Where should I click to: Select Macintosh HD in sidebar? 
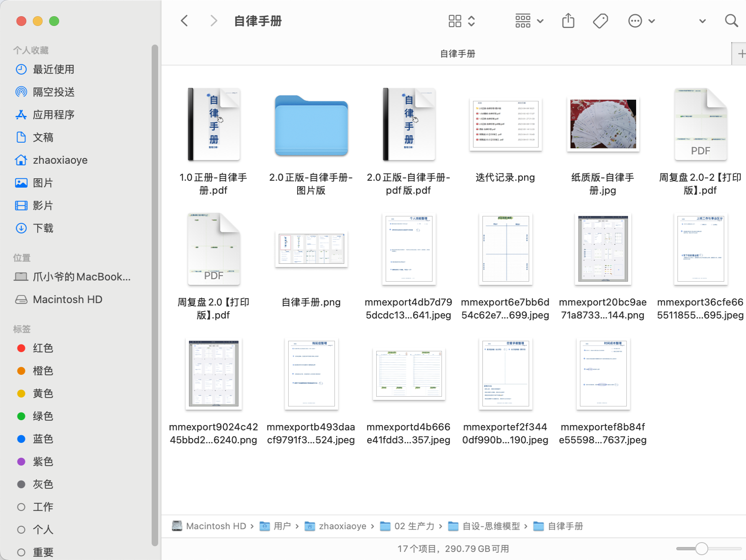(67, 299)
